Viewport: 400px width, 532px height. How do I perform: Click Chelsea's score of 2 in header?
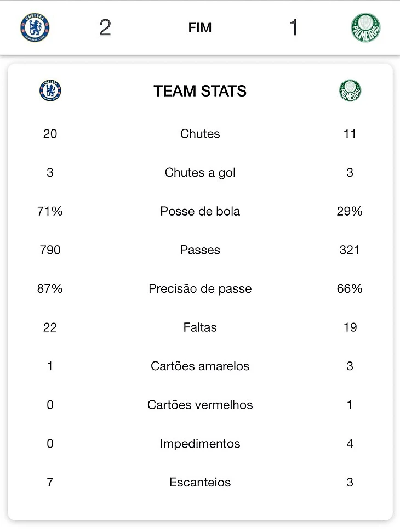point(105,27)
